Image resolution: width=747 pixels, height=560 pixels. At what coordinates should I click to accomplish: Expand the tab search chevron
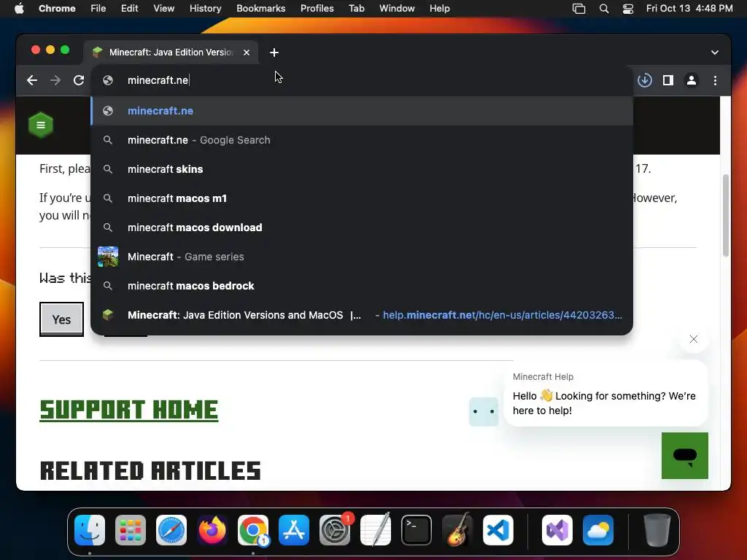tap(715, 52)
